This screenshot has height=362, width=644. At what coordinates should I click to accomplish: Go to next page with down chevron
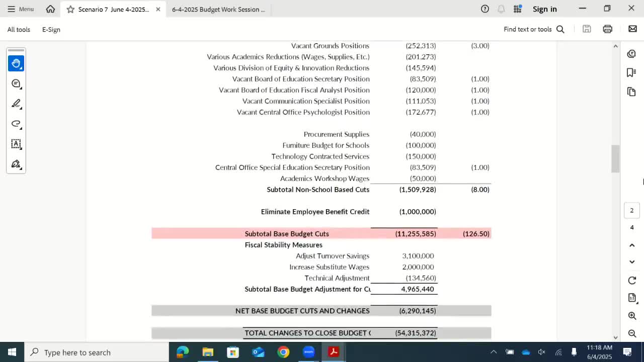[632, 262]
